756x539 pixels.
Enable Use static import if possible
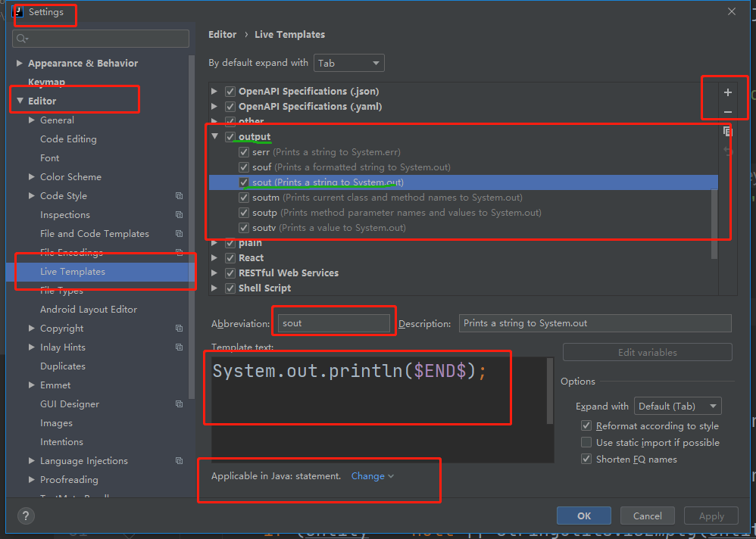tap(586, 442)
